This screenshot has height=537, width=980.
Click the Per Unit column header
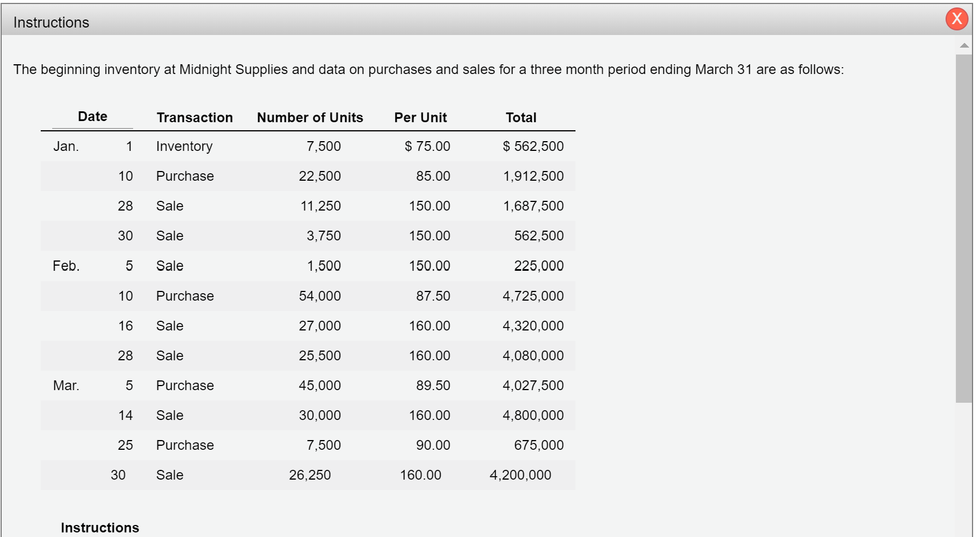420,118
